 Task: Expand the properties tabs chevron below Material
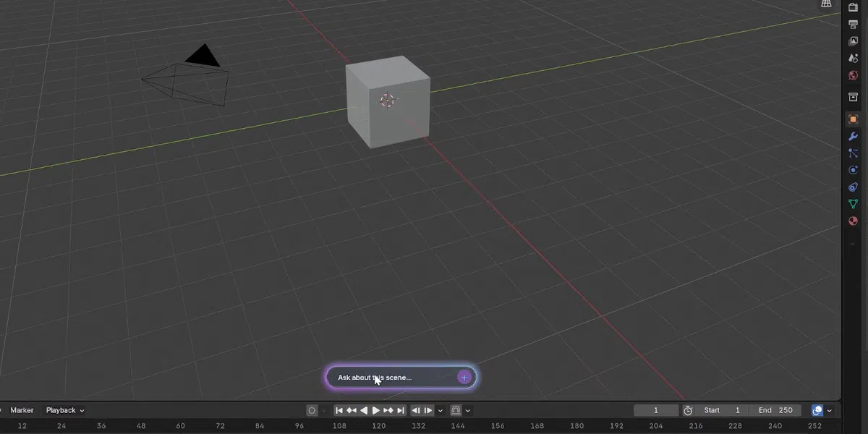tap(853, 244)
